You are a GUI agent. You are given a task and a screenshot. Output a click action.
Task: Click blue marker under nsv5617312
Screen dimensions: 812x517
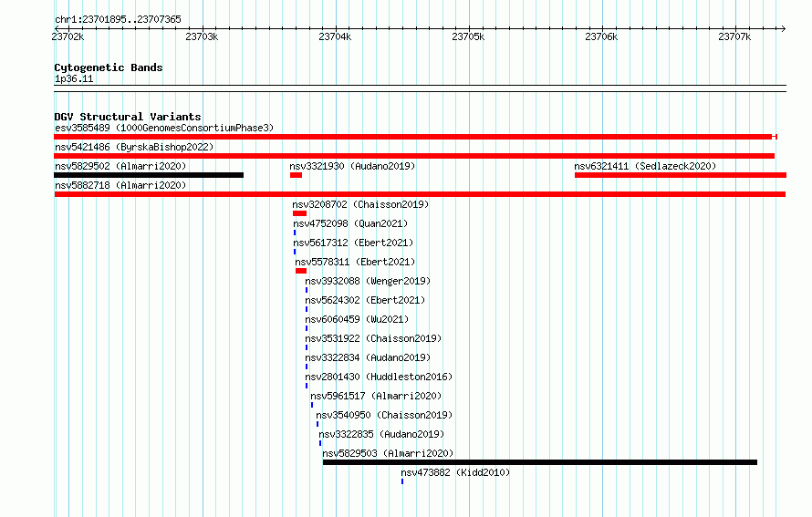coord(295,252)
